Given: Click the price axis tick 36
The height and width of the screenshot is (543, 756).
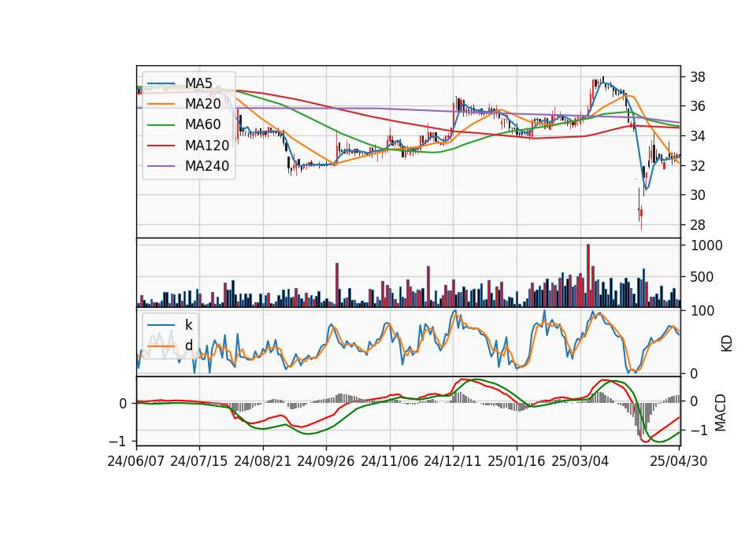Looking at the screenshot, I should (698, 106).
